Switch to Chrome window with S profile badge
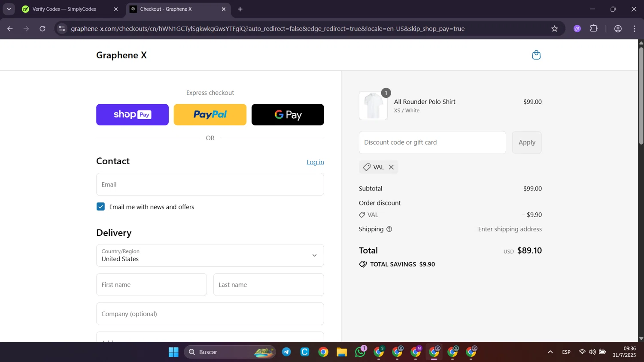This screenshot has width=644, height=362. coord(379,352)
